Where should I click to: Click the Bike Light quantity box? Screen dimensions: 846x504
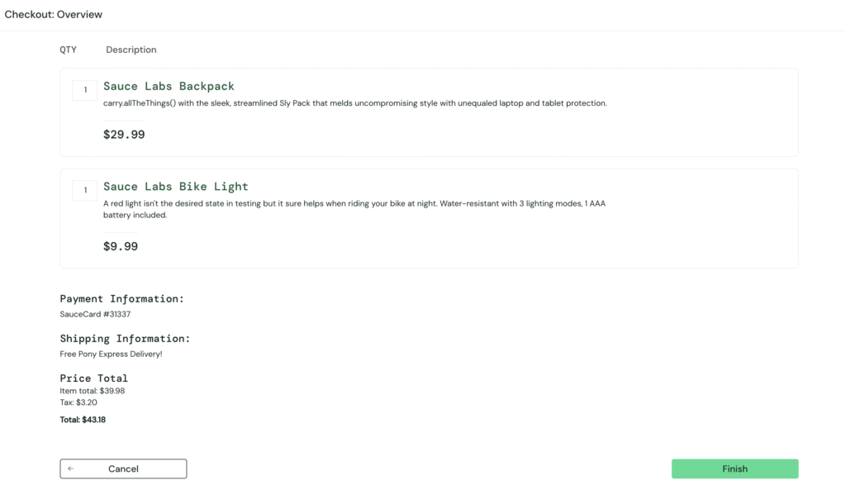[85, 191]
